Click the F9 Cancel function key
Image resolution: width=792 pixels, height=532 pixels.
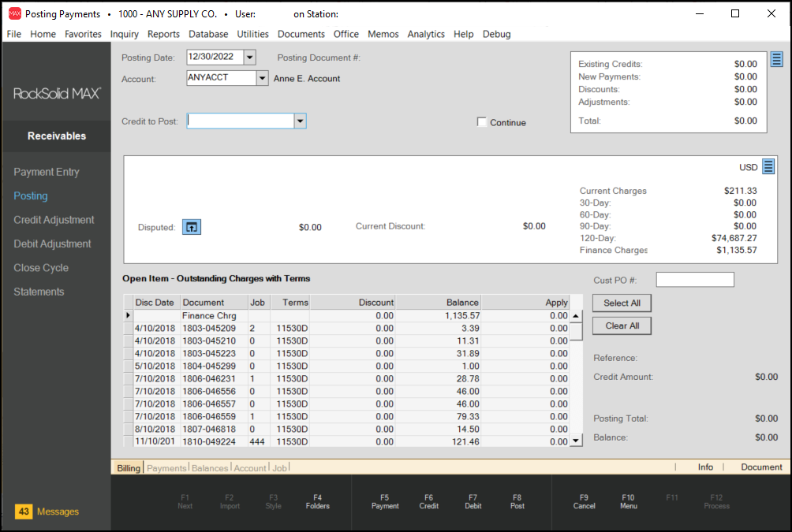tap(584, 502)
